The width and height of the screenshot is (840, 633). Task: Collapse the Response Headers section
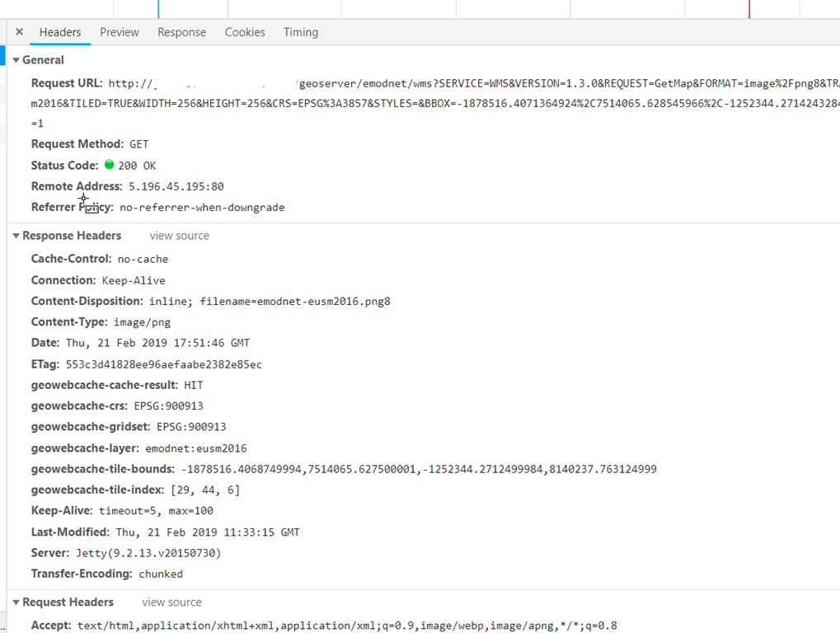point(16,236)
